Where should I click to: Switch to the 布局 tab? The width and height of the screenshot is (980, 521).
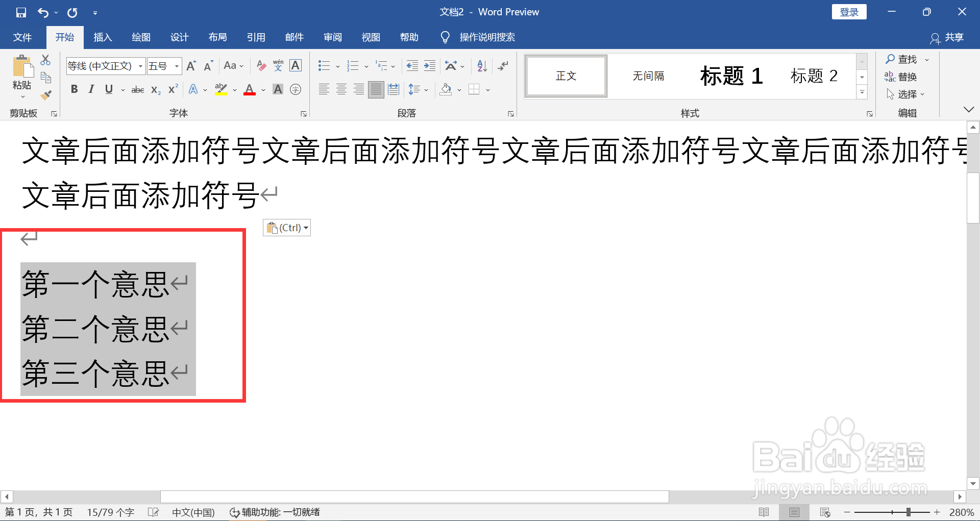point(217,37)
